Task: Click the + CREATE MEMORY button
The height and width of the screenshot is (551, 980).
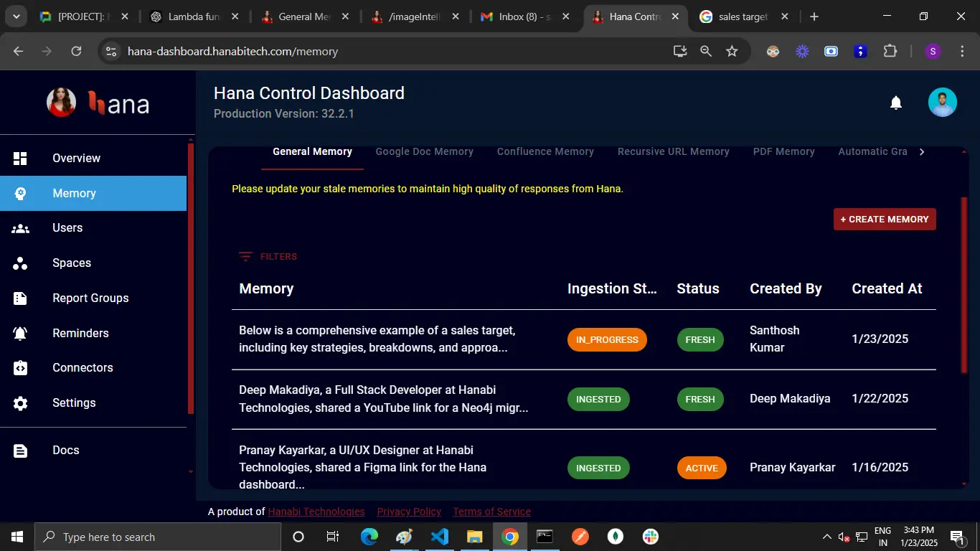Action: tap(885, 220)
